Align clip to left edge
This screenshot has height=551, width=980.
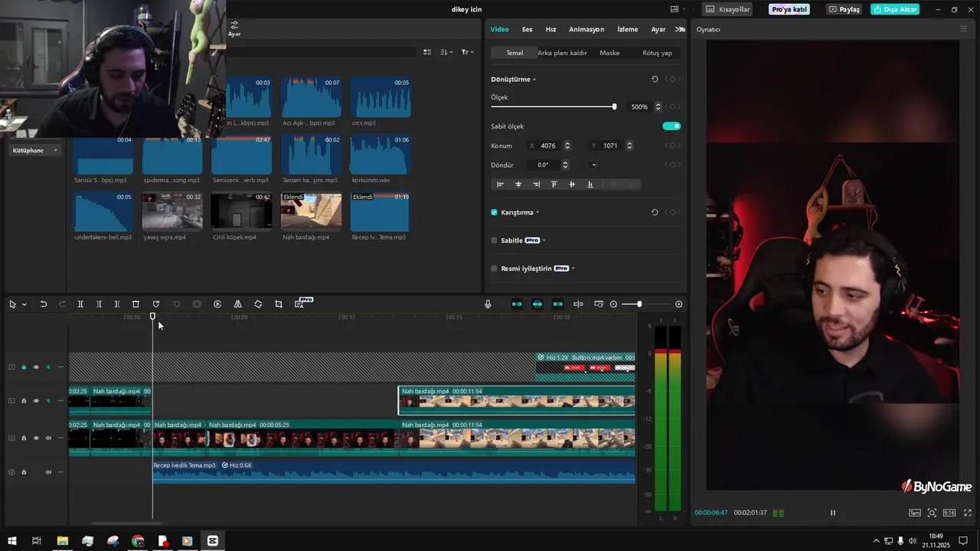501,184
